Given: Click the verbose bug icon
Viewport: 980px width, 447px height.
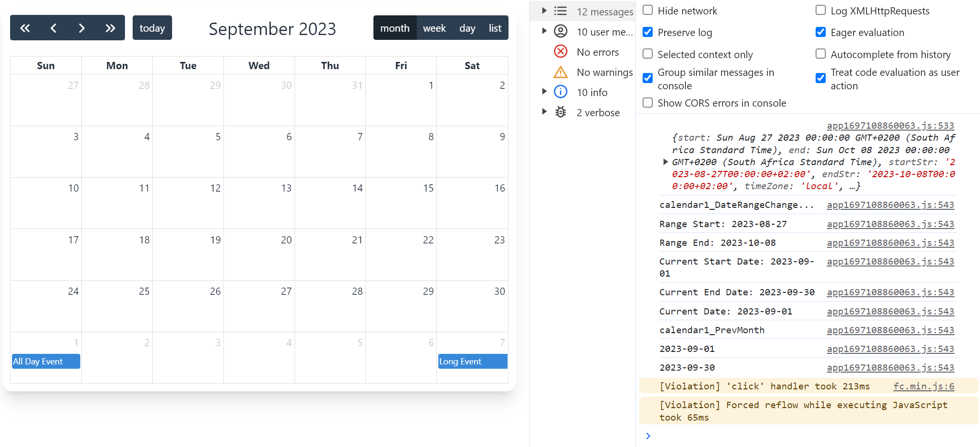Looking at the screenshot, I should [560, 112].
